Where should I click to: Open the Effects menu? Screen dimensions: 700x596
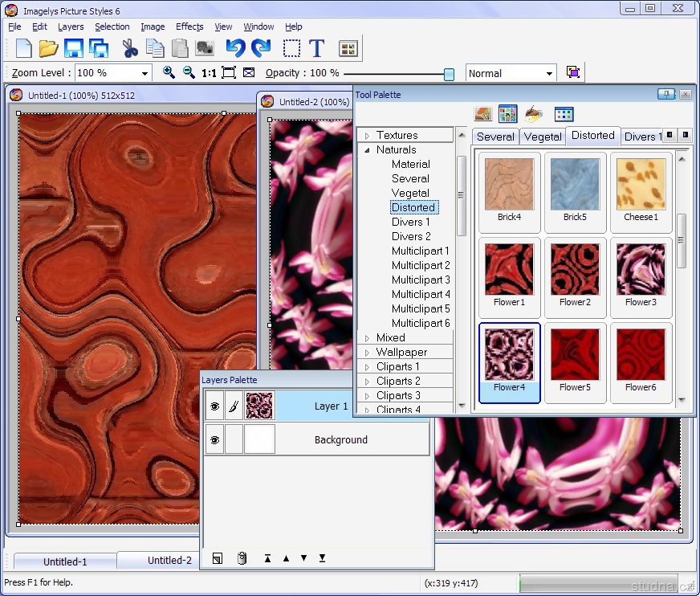click(x=189, y=27)
